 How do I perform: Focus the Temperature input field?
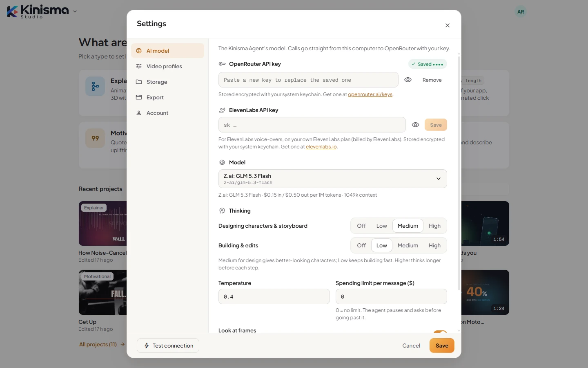pyautogui.click(x=274, y=296)
